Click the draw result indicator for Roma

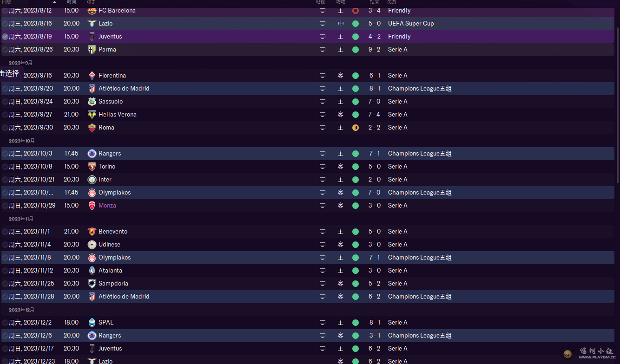click(356, 128)
